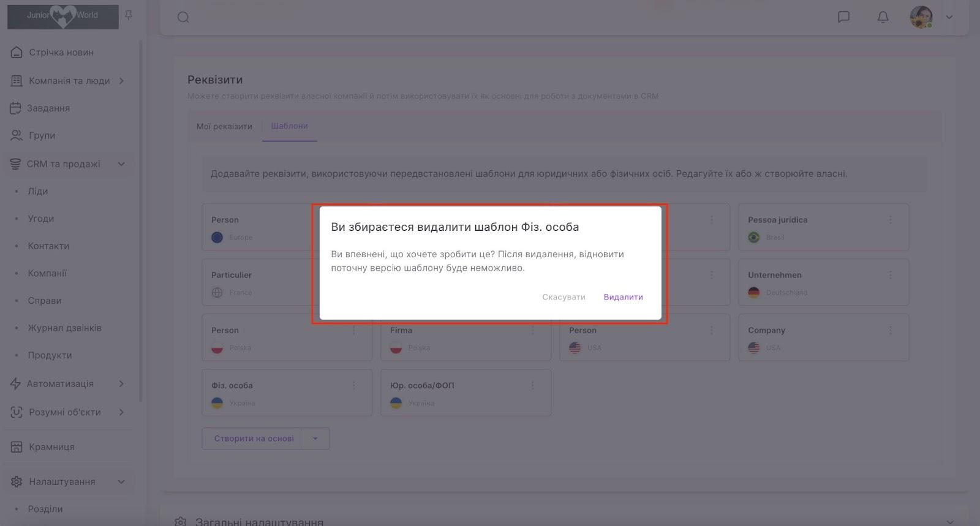Select the Фіз. особа Україна template card

287,393
